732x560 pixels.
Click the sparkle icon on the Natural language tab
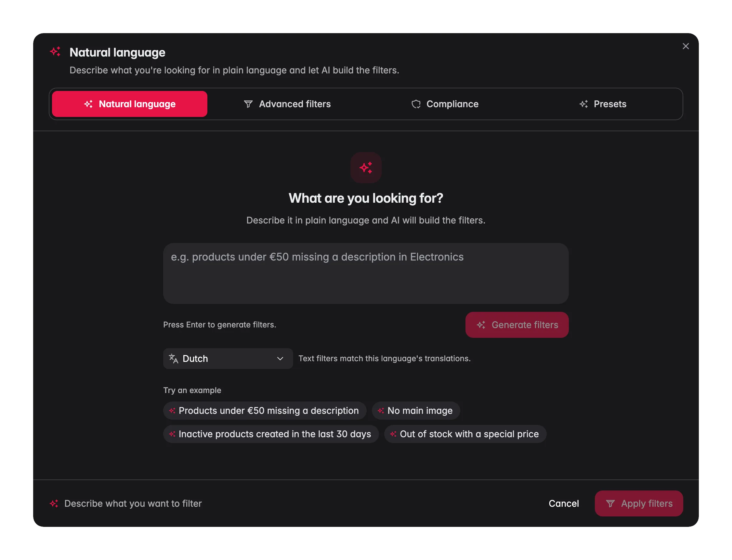click(88, 104)
